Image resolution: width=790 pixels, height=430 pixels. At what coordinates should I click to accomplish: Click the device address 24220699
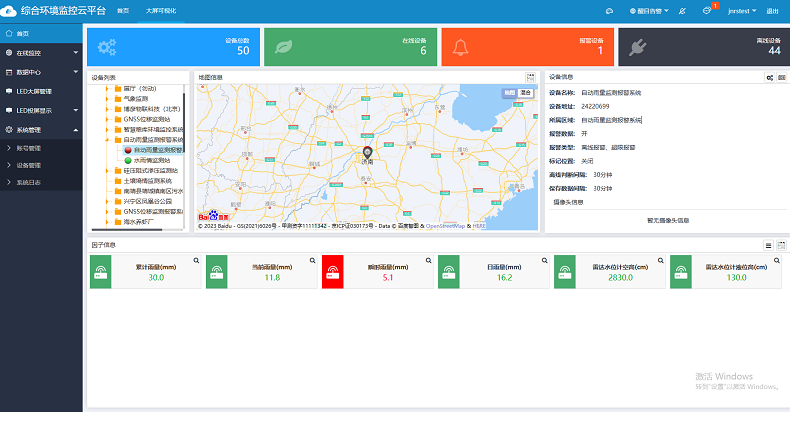[x=595, y=106]
